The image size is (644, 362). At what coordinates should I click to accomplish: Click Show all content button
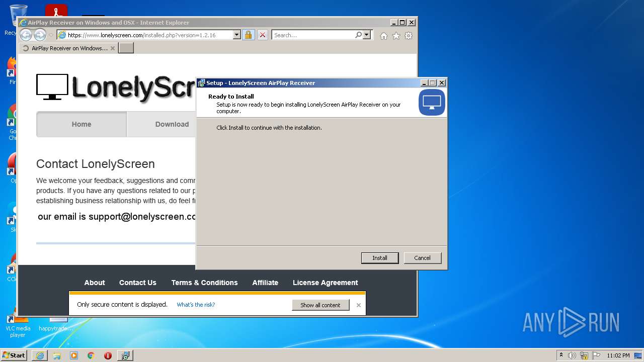320,305
